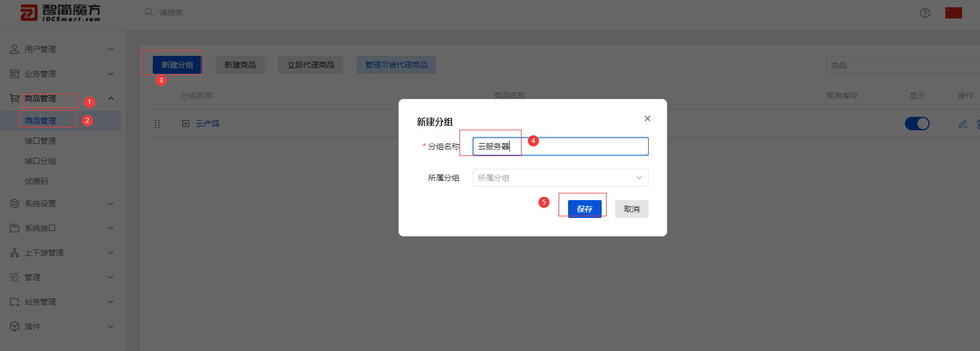The image size is (980, 351).
Task: Click the 系统接口 folder icon
Action: tap(15, 228)
